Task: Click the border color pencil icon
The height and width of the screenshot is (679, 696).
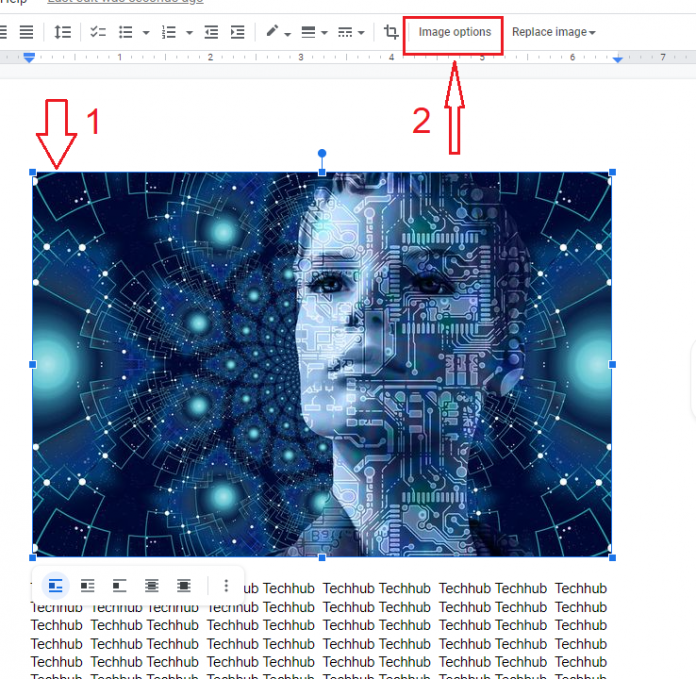Action: (273, 32)
